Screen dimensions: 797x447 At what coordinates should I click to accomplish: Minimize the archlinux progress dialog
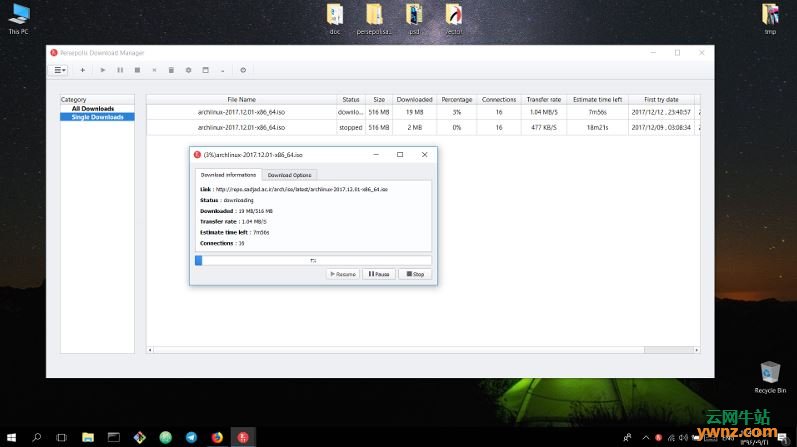pyautogui.click(x=376, y=155)
